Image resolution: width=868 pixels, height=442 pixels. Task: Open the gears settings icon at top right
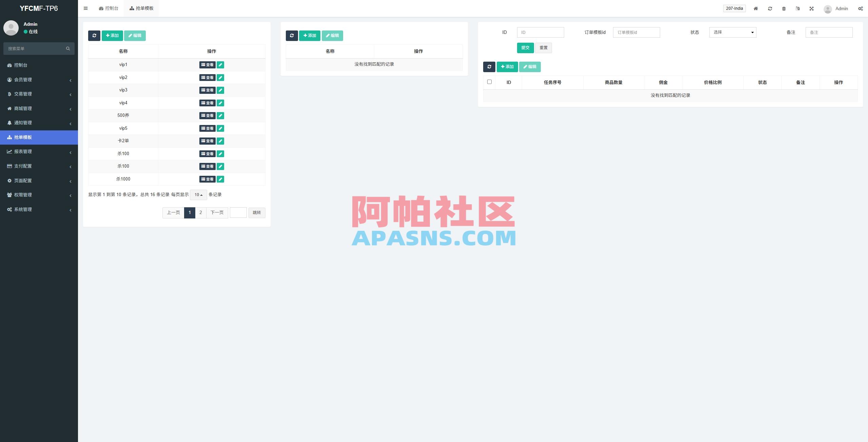[x=861, y=8]
